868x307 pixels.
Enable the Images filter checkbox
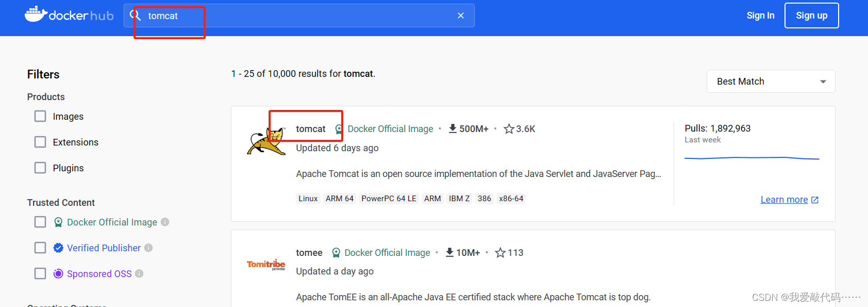coord(40,116)
